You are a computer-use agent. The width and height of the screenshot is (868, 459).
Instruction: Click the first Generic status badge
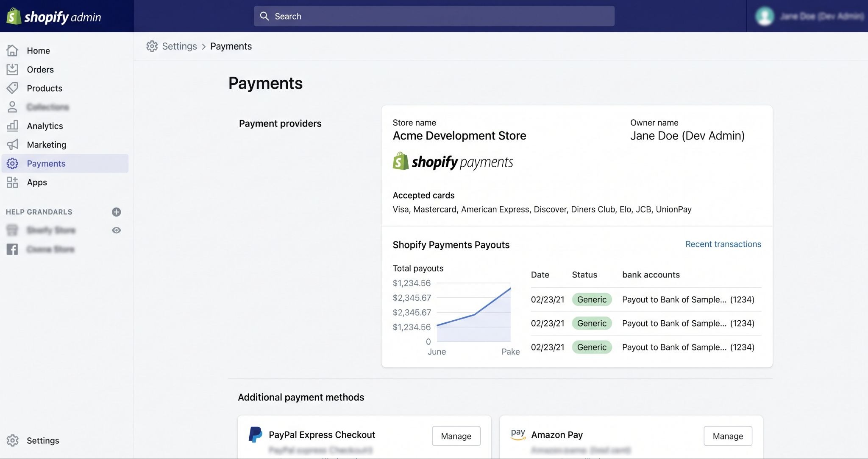592,299
